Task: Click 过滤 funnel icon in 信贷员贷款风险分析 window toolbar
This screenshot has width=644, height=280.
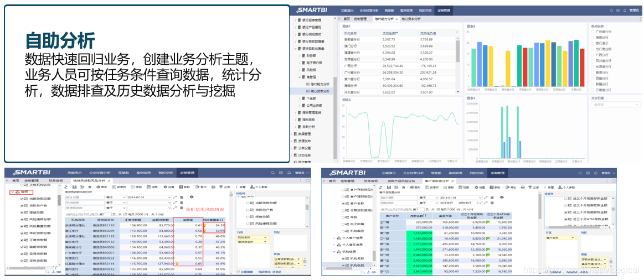Action: (x=220, y=187)
